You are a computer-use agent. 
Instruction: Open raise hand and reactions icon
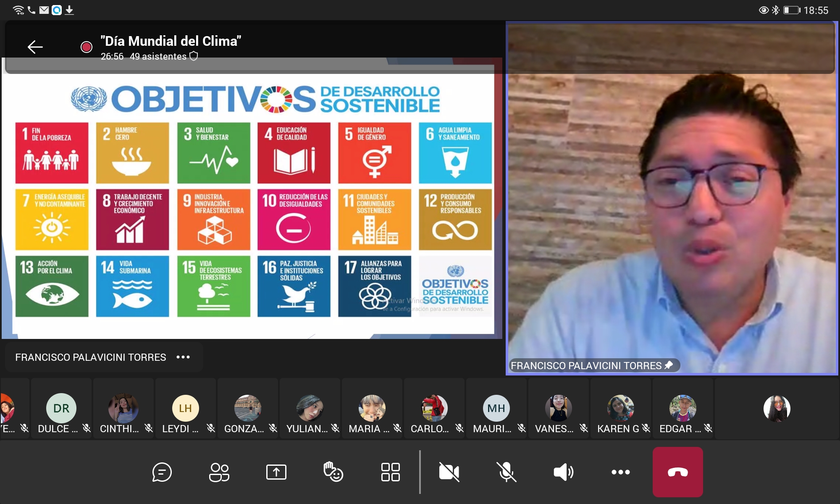(333, 472)
